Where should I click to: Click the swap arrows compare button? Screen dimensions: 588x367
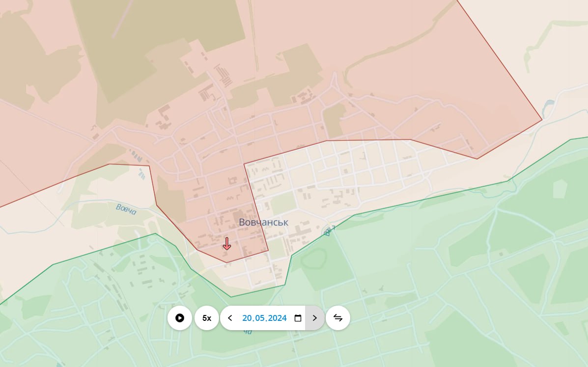click(338, 318)
